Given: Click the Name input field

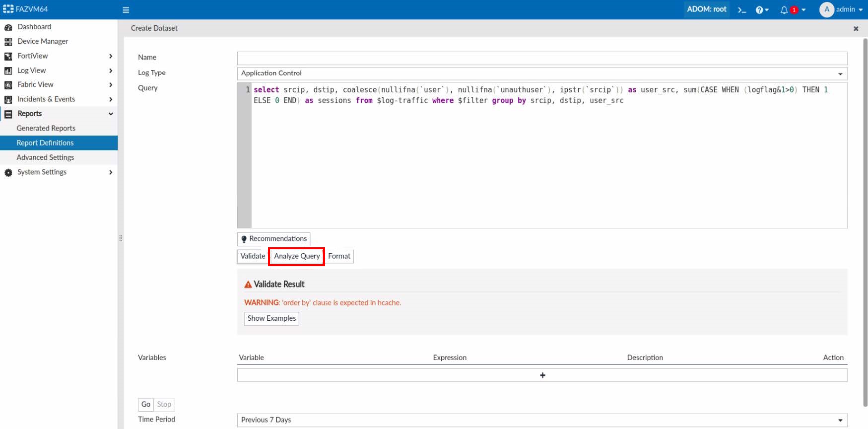Looking at the screenshot, I should point(542,58).
